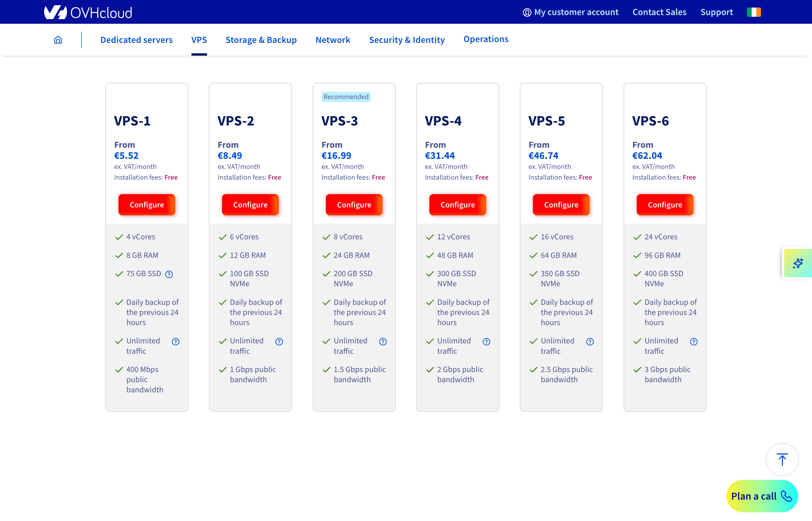812x521 pixels.
Task: Open the AI assistant sparkle widget
Action: (798, 263)
